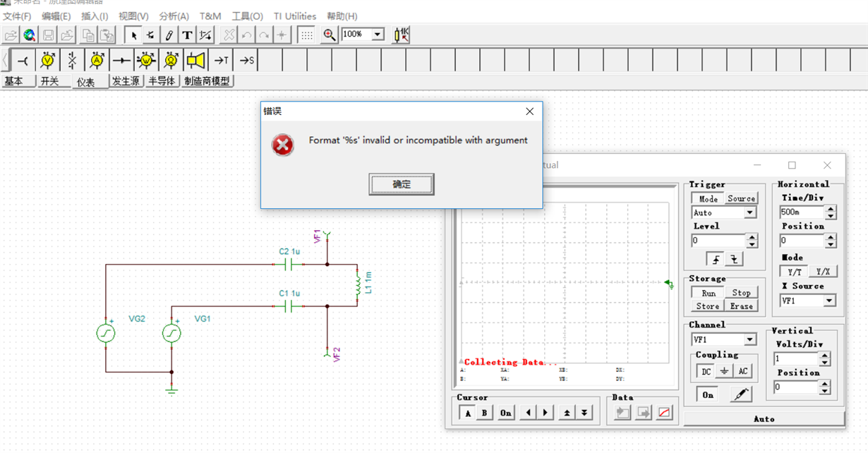Pick the wire drawing pencil tool
This screenshot has width=868, height=453.
point(169,35)
